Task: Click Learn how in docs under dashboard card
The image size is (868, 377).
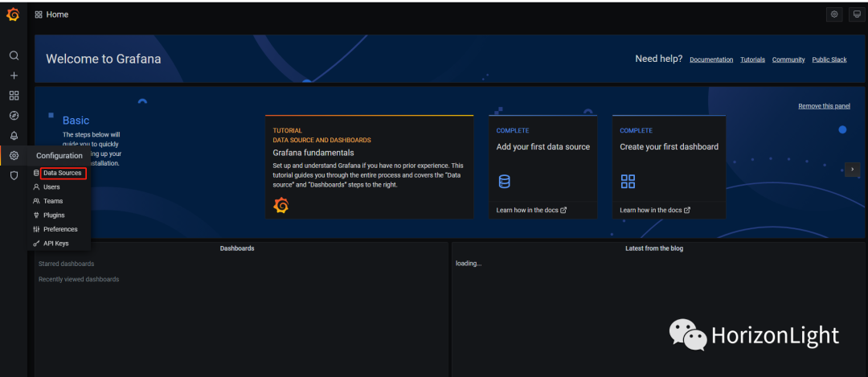Action: (x=655, y=211)
